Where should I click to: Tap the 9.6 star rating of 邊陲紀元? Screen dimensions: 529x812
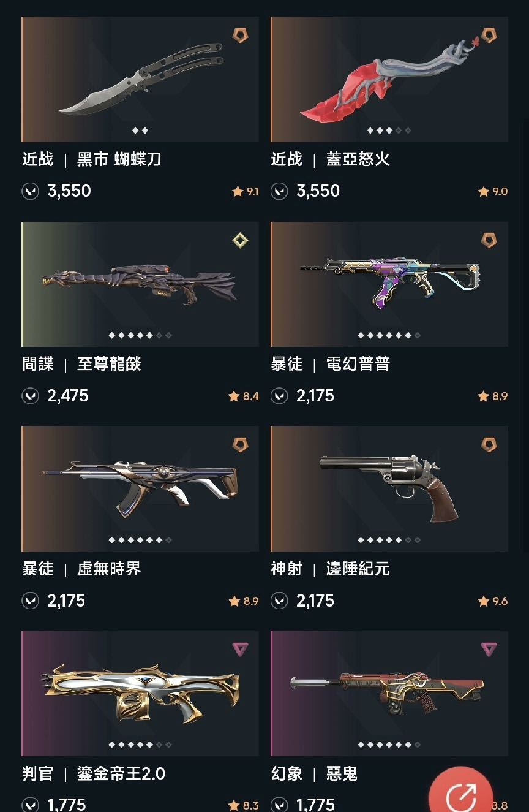(493, 601)
